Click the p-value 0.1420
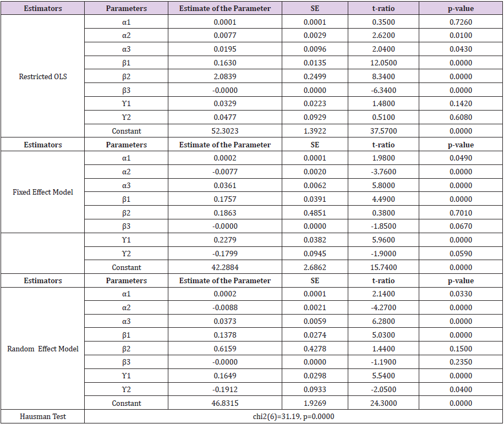This screenshot has height=424, width=504. (461, 104)
